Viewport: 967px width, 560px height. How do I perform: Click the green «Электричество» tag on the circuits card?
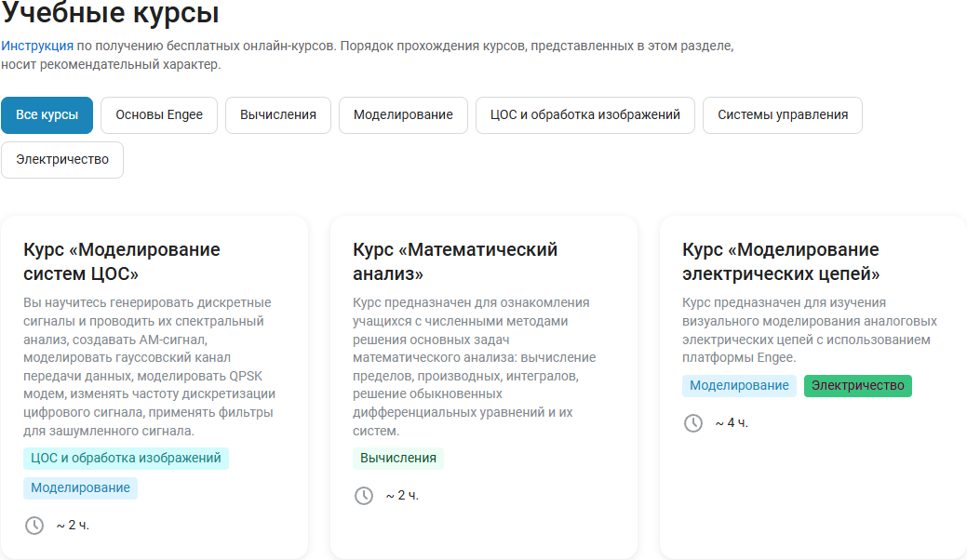857,385
